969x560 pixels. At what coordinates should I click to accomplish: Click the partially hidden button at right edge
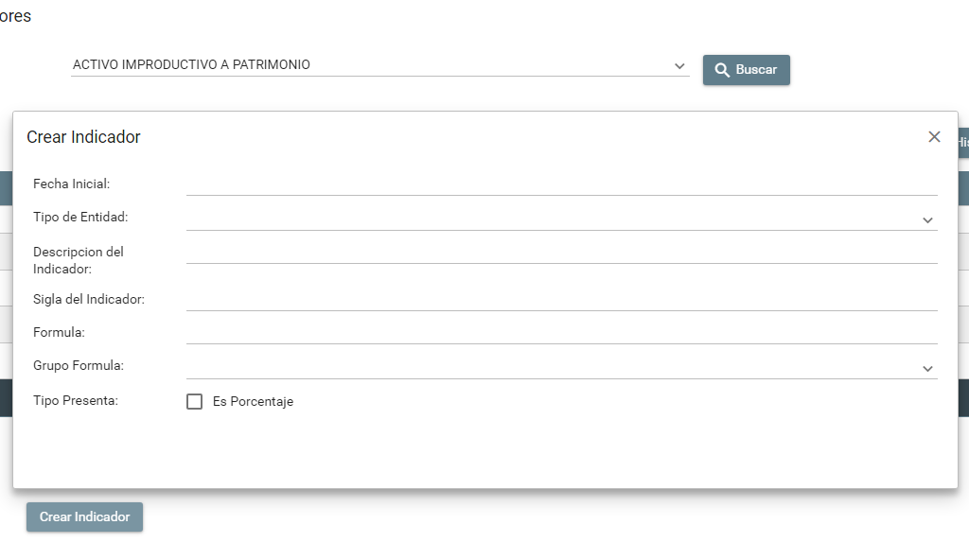[x=962, y=143]
